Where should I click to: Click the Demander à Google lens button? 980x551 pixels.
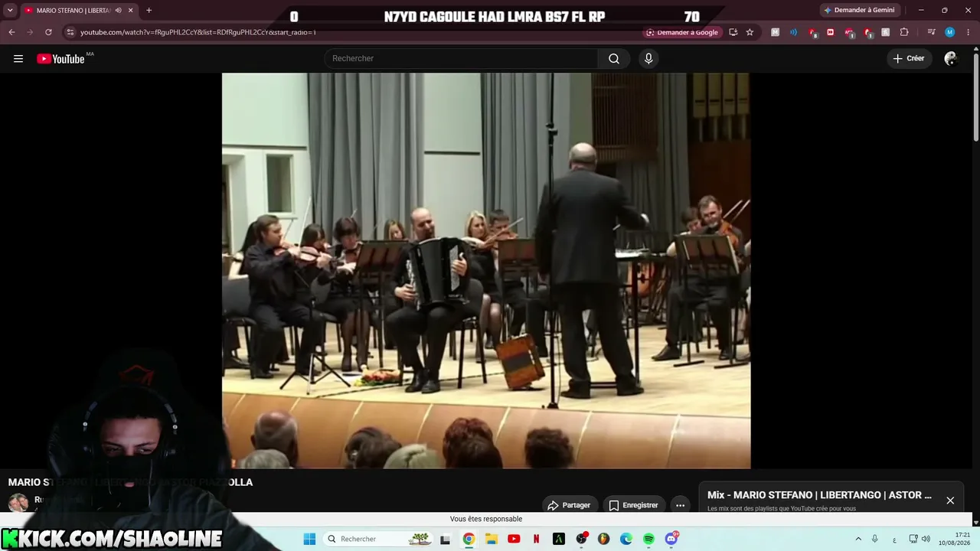(x=681, y=32)
